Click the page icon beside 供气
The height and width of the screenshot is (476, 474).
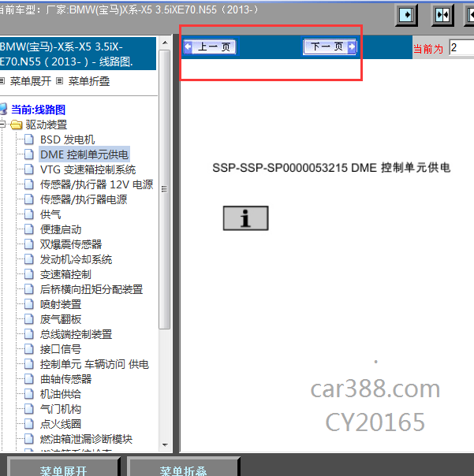coord(29,214)
